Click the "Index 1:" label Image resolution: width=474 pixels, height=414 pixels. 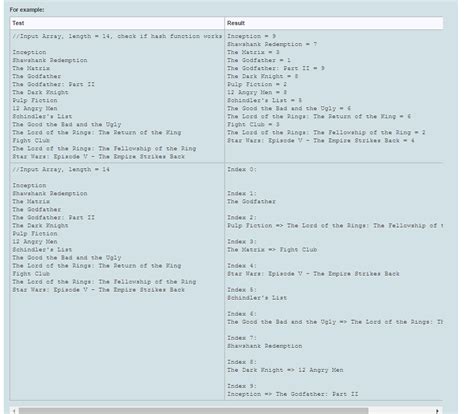click(242, 193)
